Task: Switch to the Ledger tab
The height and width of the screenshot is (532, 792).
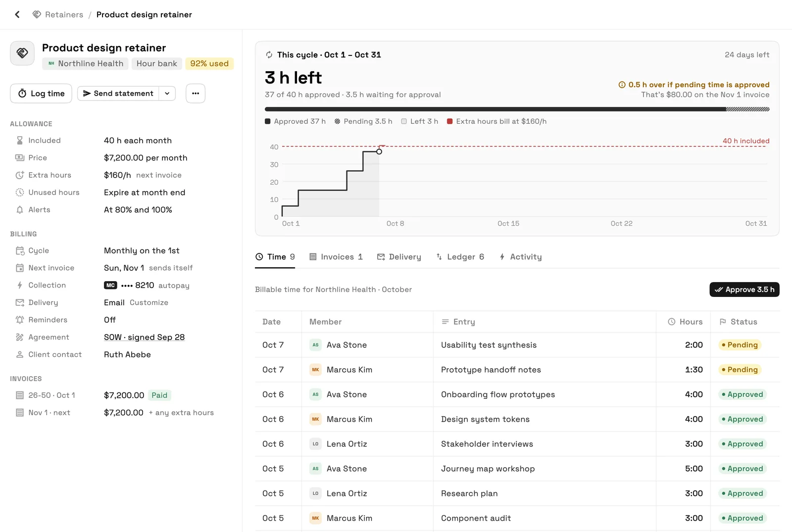Action: tap(460, 257)
